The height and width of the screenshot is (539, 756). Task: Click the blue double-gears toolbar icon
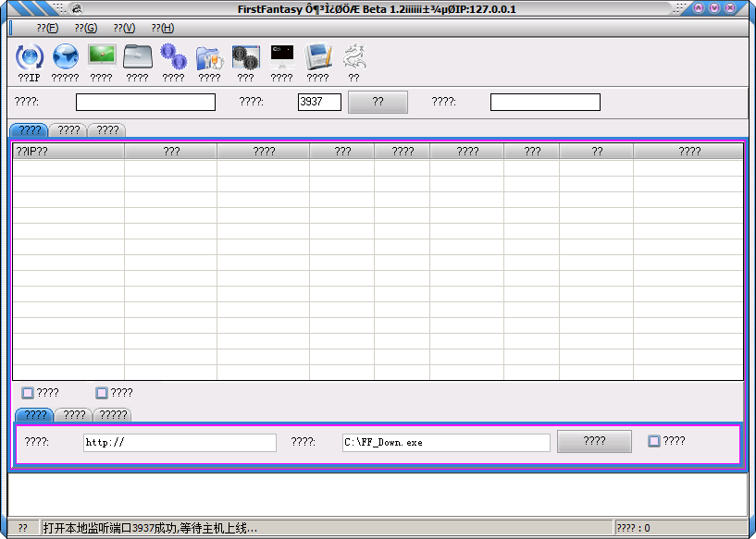[173, 57]
